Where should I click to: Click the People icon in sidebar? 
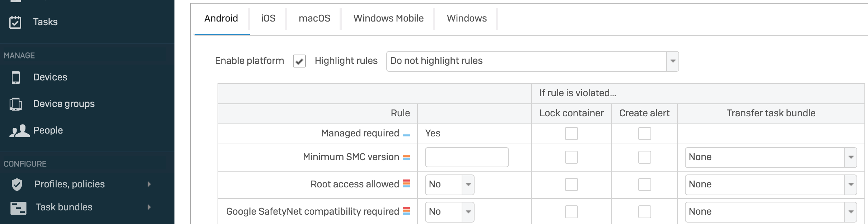pyautogui.click(x=19, y=131)
